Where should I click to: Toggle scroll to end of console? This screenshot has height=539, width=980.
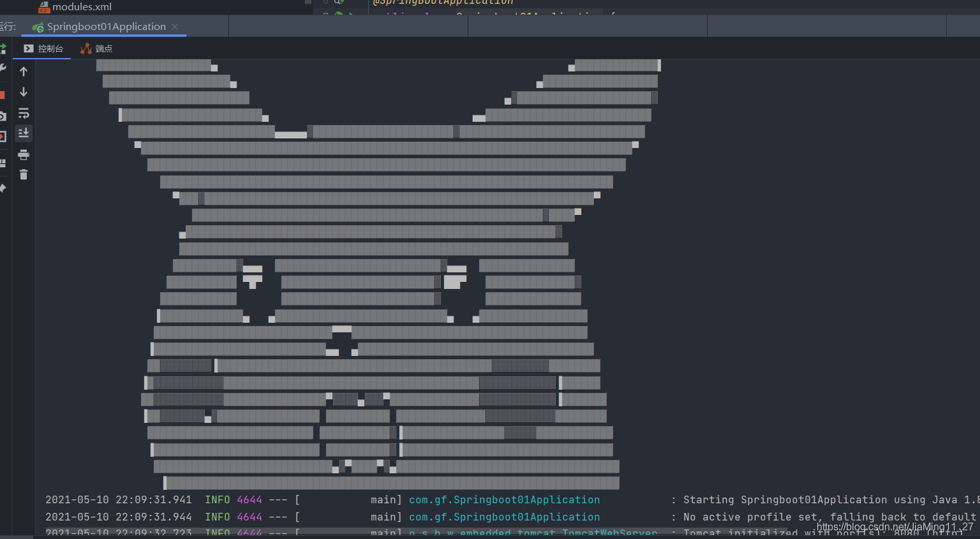(24, 133)
